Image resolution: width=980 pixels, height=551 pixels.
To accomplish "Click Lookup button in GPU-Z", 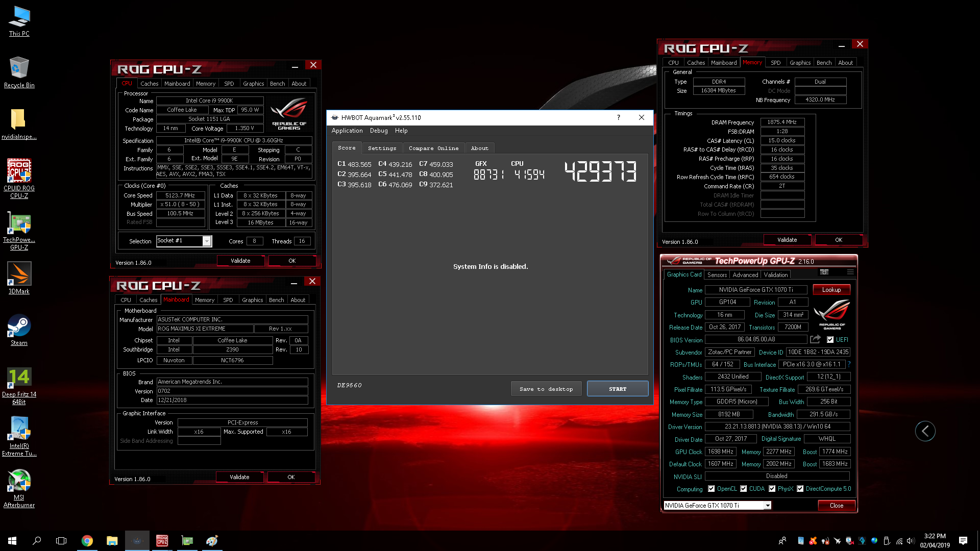I will [x=831, y=290].
